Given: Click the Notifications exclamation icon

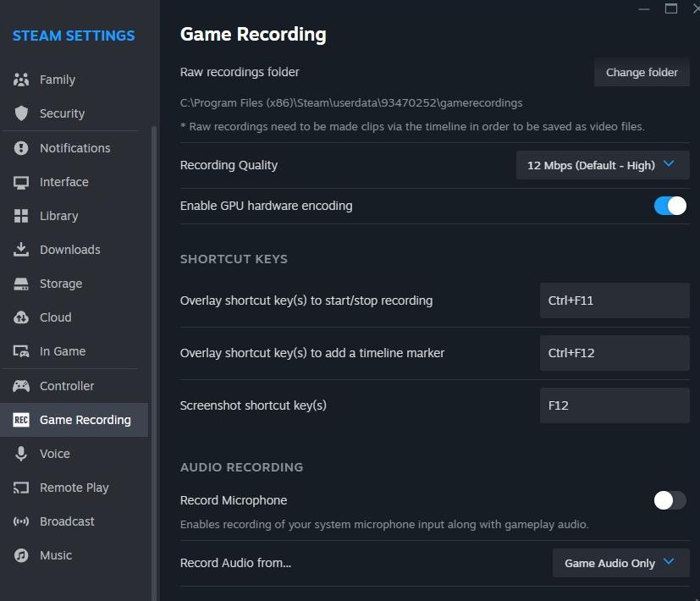Looking at the screenshot, I should pyautogui.click(x=21, y=148).
